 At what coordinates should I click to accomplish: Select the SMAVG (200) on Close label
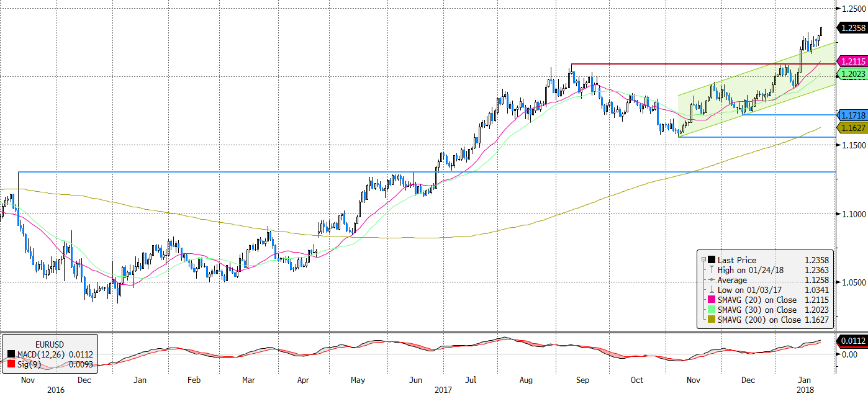(757, 320)
